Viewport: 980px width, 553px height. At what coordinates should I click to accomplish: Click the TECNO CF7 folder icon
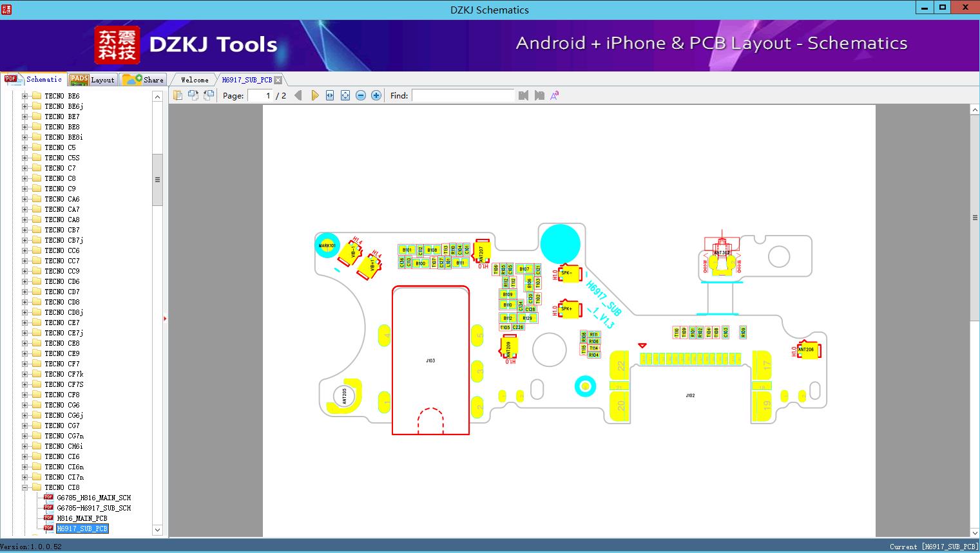tap(37, 364)
